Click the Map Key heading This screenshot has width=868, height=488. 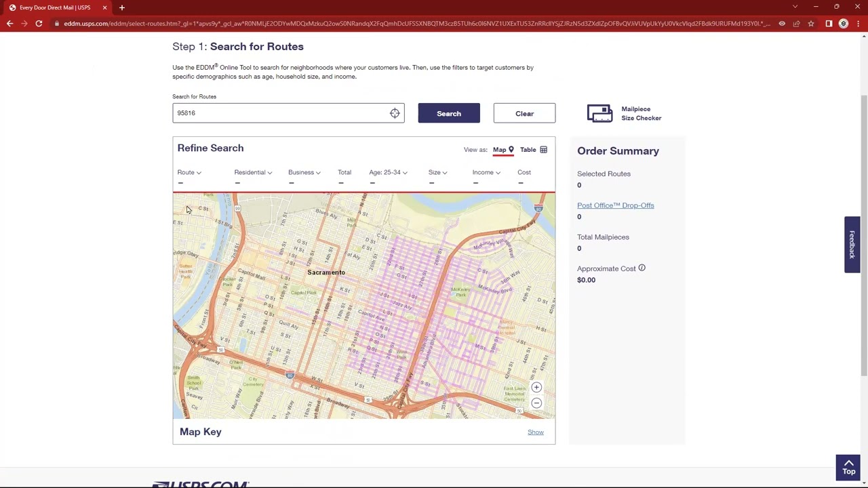[201, 432]
